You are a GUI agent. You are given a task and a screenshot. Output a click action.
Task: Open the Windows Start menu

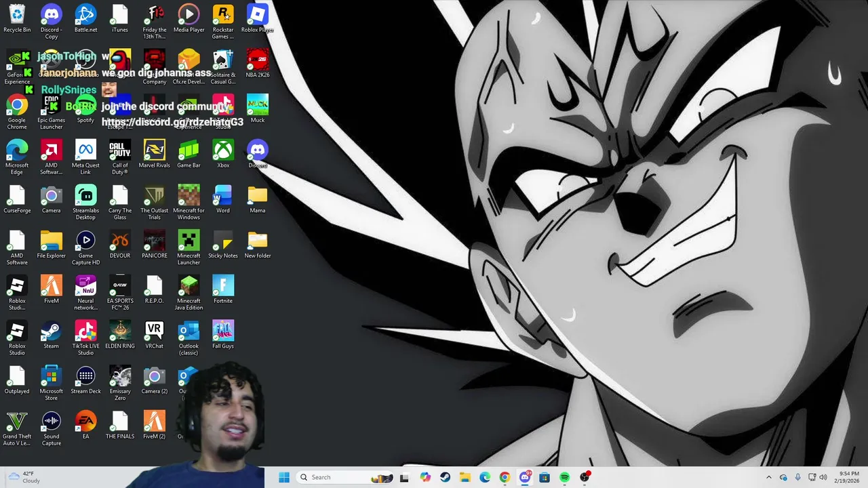(x=284, y=477)
